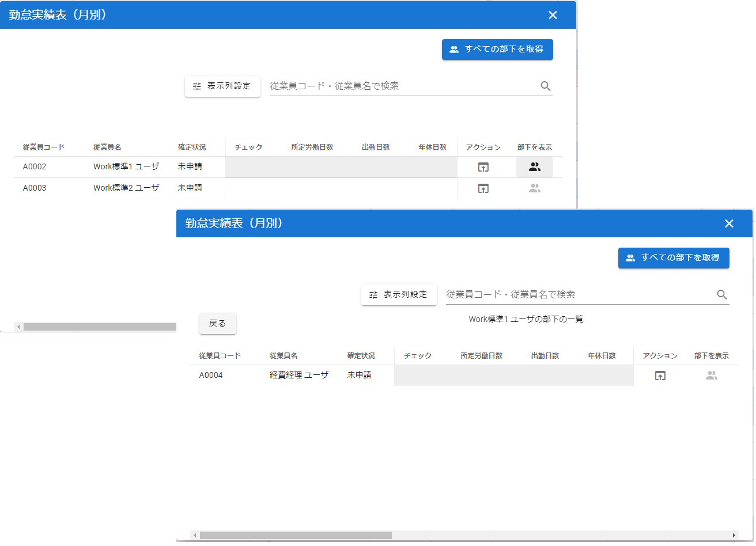Screen dimensions: 756x546
Task: Click scrollbar left arrow in back window
Action: (x=18, y=327)
